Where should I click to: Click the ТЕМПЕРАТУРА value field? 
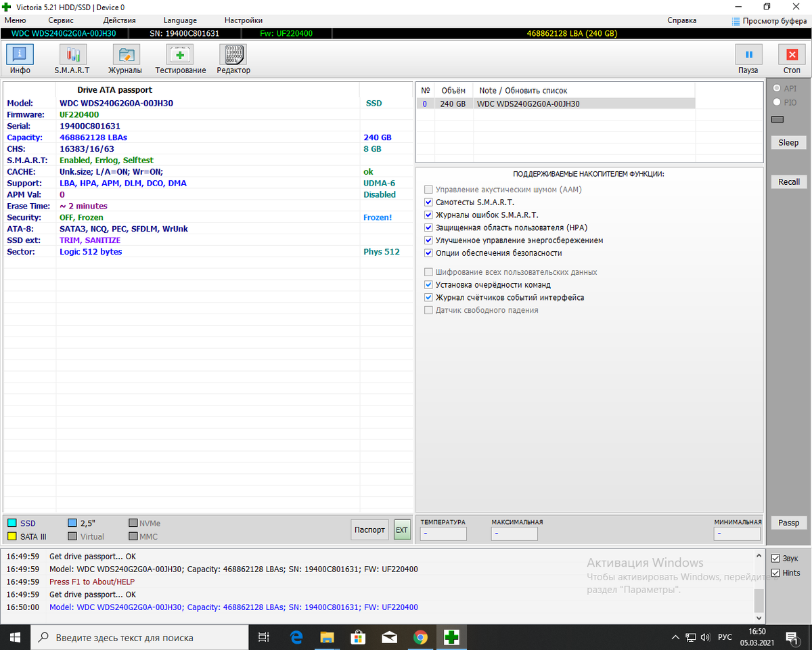(443, 534)
